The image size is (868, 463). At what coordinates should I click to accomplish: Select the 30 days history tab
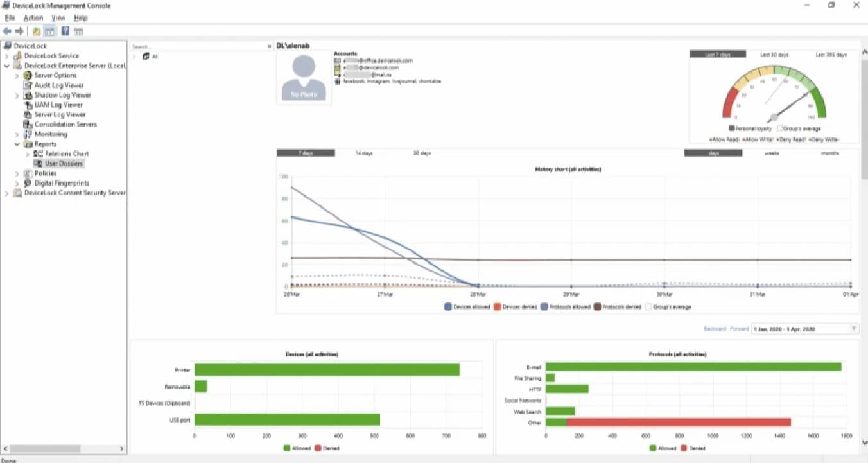click(x=422, y=153)
